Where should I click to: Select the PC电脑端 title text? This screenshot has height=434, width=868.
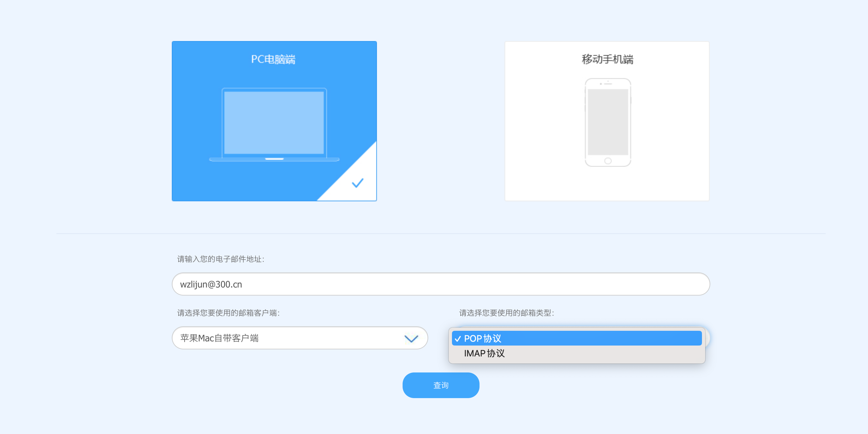click(x=273, y=59)
